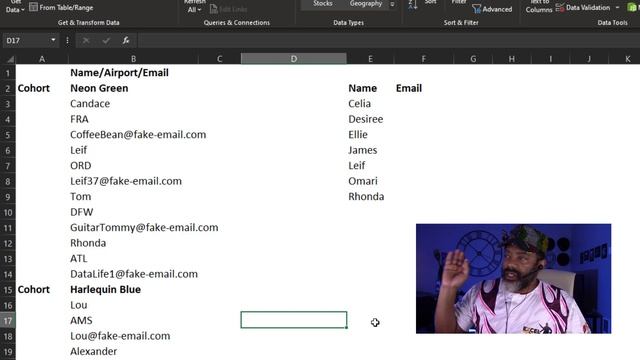Click cell 'DataLife1@fake-email.com'
640x360 pixels.
(134, 274)
